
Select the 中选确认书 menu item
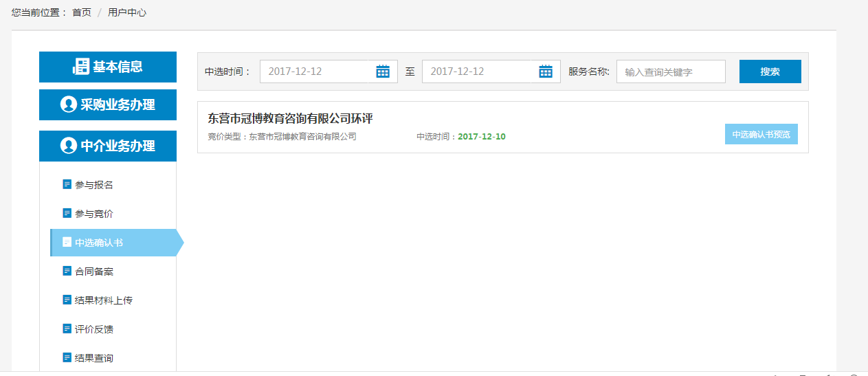[99, 243]
